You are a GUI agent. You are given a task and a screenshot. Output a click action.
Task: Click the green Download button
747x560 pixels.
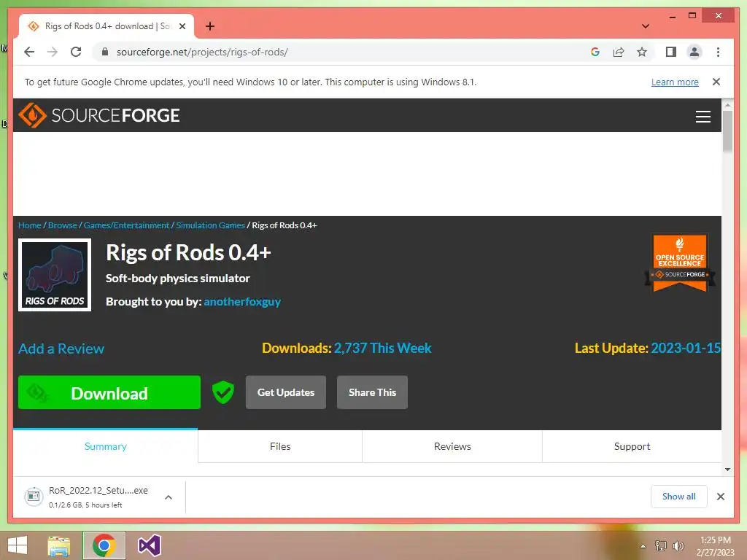click(x=109, y=392)
